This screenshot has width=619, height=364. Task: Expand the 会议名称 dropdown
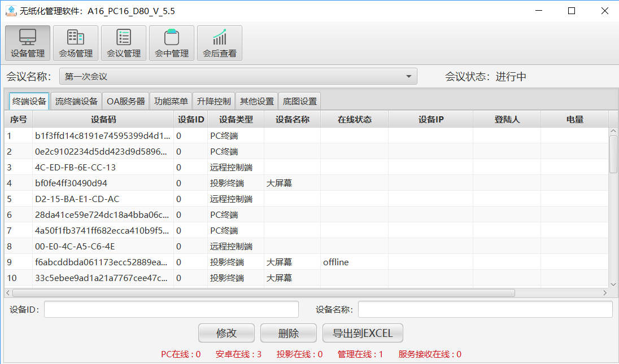pyautogui.click(x=408, y=76)
